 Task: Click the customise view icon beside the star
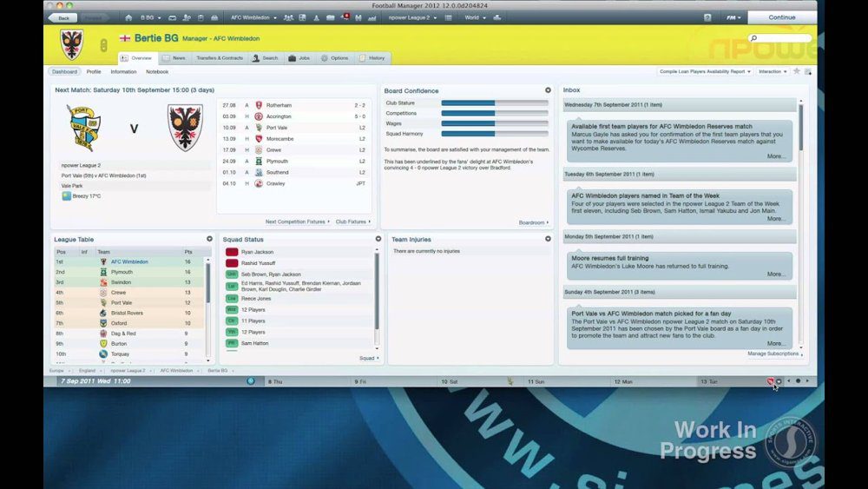tap(807, 71)
